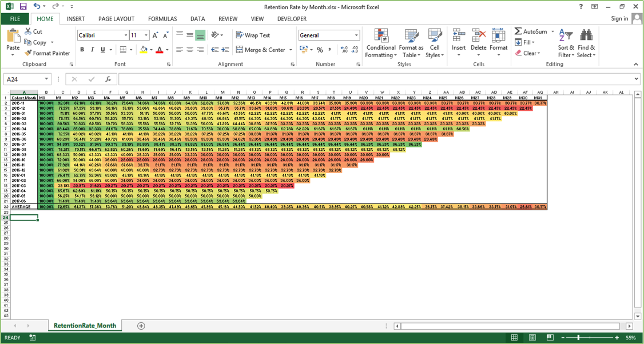
Task: Click Increase Decimal icon
Action: 344,50
